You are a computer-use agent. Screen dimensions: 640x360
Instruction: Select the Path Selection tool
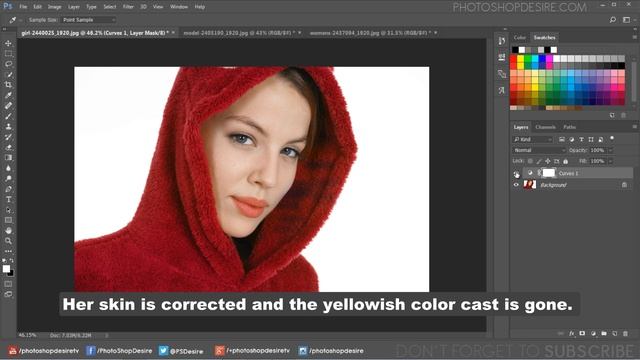coord(8,210)
